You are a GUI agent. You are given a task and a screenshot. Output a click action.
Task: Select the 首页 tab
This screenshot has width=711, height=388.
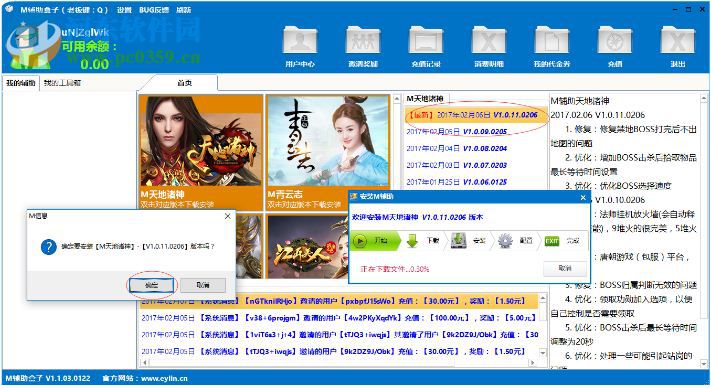(x=185, y=83)
